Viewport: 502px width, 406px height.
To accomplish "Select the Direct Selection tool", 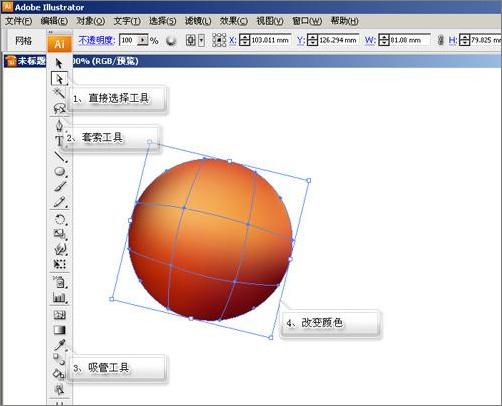I will pyautogui.click(x=59, y=79).
